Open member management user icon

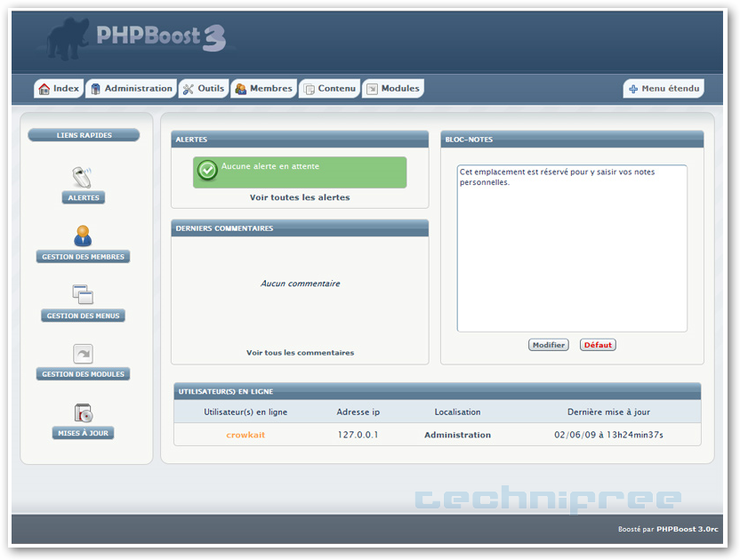(x=83, y=236)
